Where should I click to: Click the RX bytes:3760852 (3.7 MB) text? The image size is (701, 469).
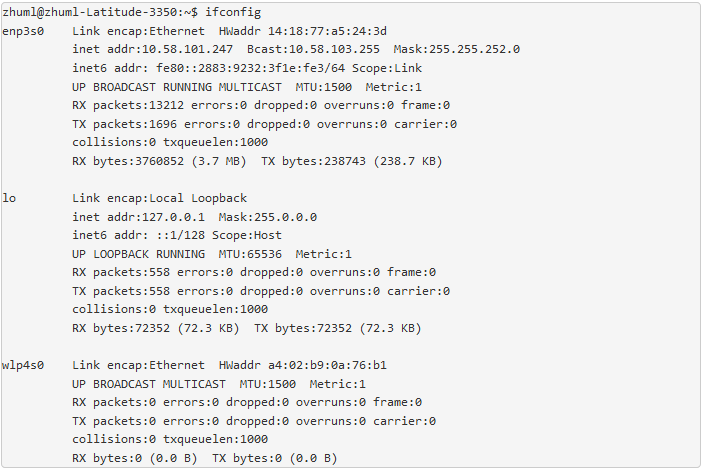(x=159, y=161)
